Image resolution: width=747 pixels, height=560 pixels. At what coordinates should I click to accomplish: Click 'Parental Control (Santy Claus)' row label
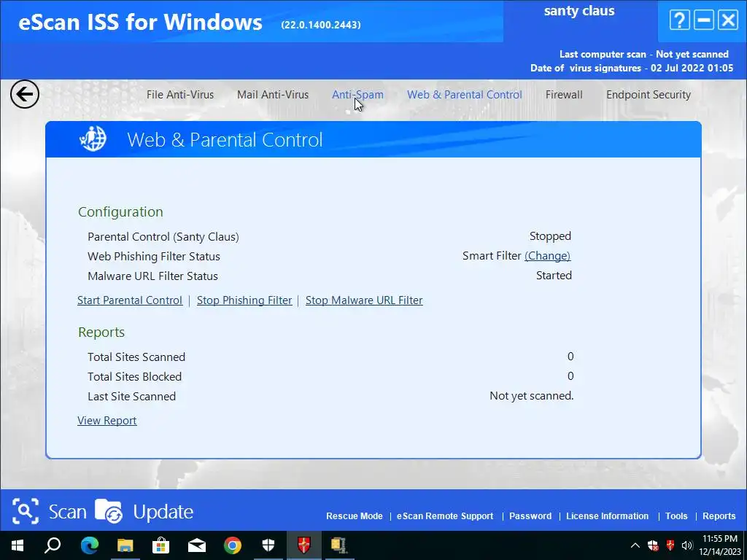click(x=163, y=237)
